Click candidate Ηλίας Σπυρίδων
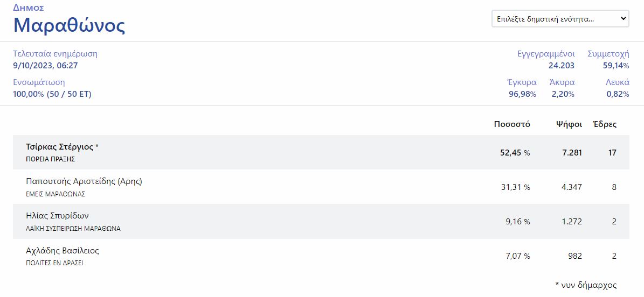Screen dimensions: 644x297 pos(57,216)
